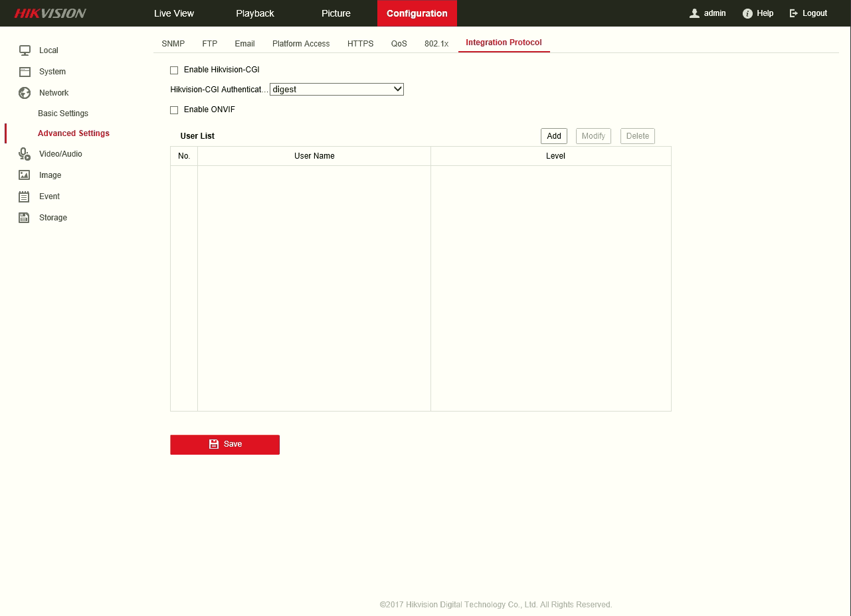This screenshot has width=851, height=616.
Task: Switch to the FTP tab
Action: point(210,44)
